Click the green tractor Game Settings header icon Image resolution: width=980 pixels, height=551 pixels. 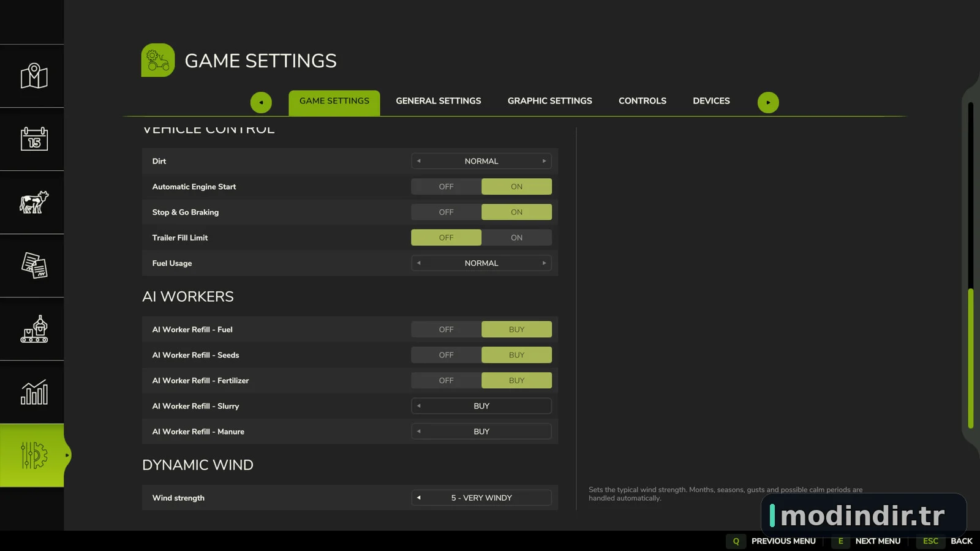[158, 60]
